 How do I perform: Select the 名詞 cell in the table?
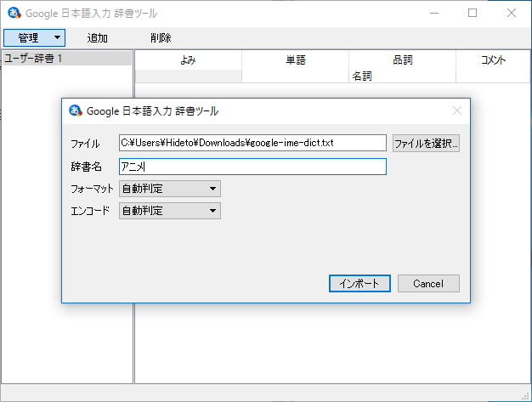(402, 76)
